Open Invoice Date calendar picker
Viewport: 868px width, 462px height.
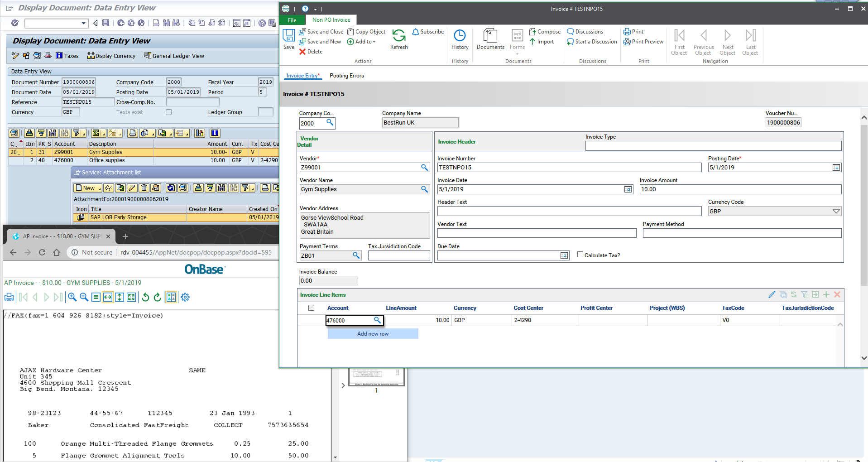[x=628, y=189]
